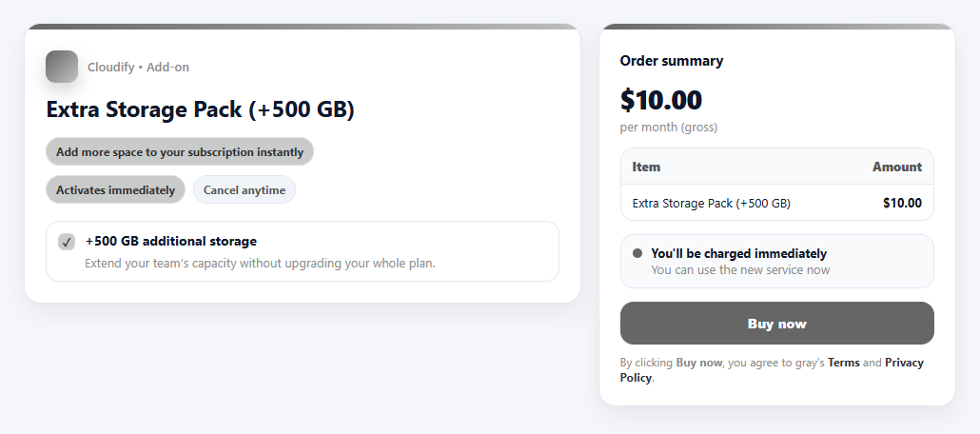Click the Item column header
This screenshot has width=980, height=434.
[x=646, y=167]
